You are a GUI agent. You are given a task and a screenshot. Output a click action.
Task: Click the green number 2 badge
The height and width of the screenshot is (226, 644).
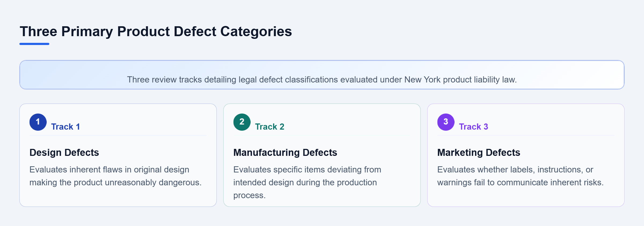242,122
